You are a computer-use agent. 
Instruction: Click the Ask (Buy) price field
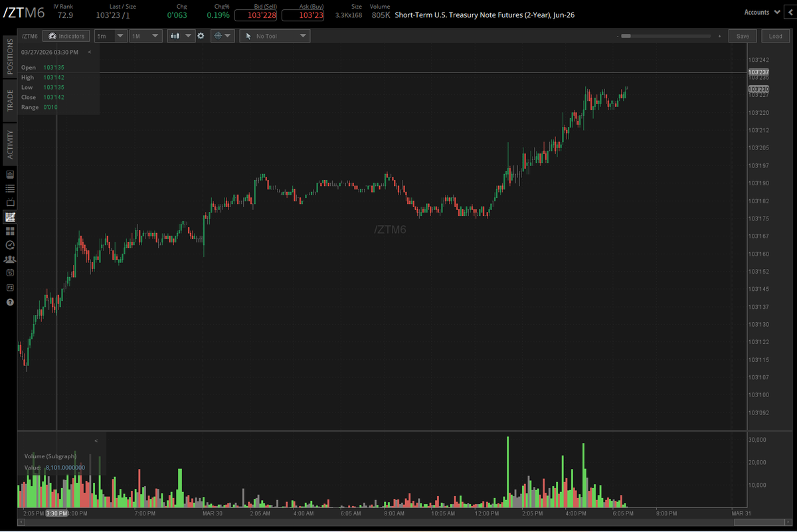click(302, 14)
